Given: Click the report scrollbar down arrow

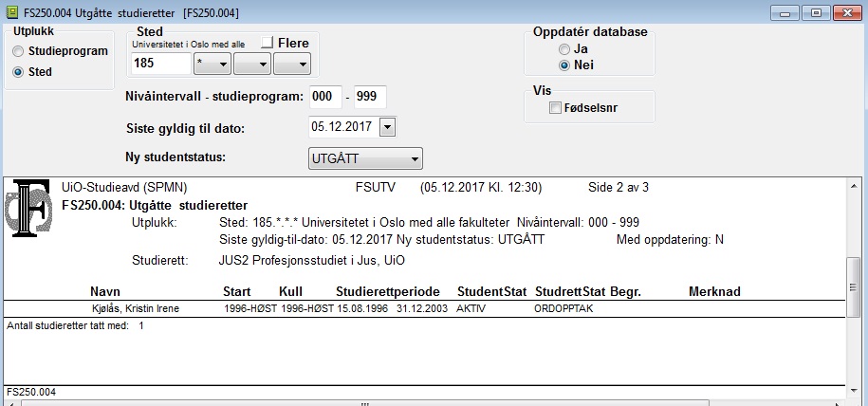Looking at the screenshot, I should (x=853, y=391).
